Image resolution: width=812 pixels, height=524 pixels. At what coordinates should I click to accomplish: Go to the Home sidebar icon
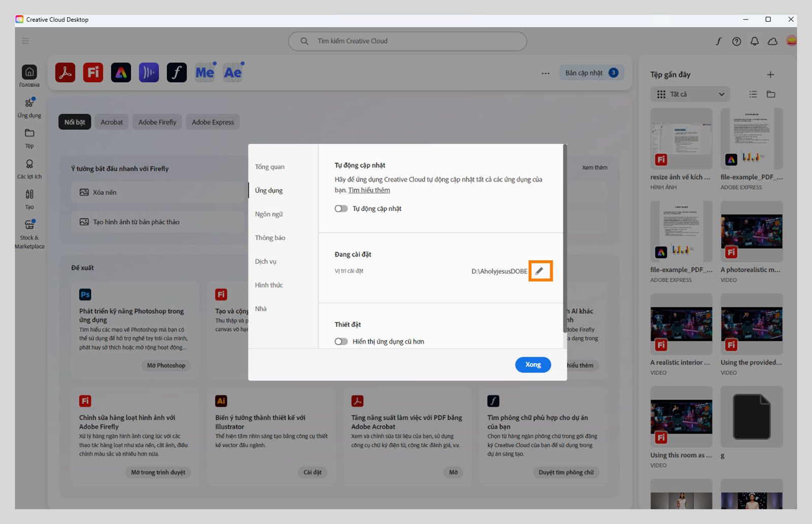click(29, 75)
